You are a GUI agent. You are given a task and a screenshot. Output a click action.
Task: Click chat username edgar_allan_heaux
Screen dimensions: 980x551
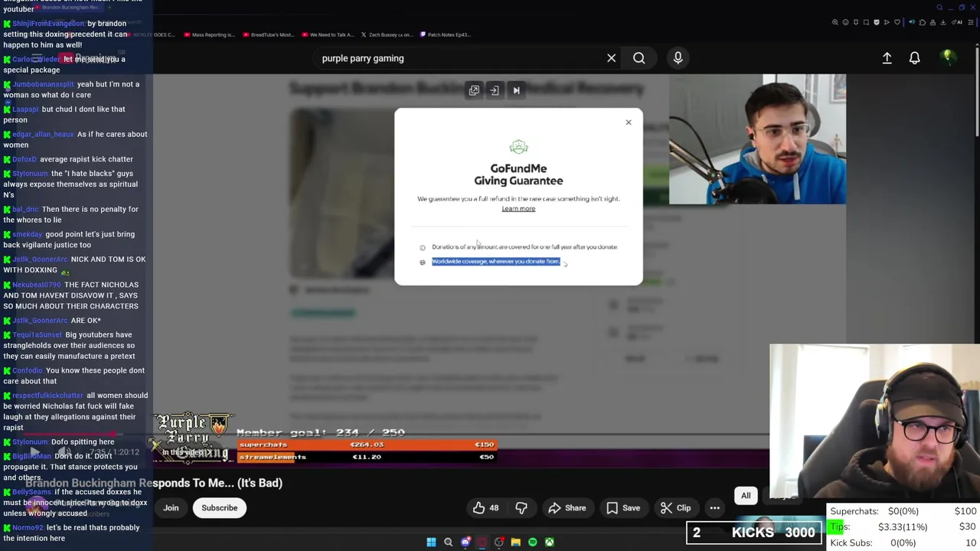44,135
